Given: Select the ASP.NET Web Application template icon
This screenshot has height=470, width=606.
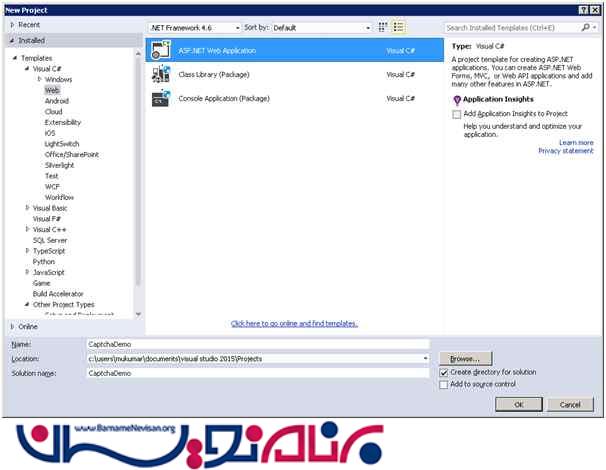Looking at the screenshot, I should click(x=161, y=50).
